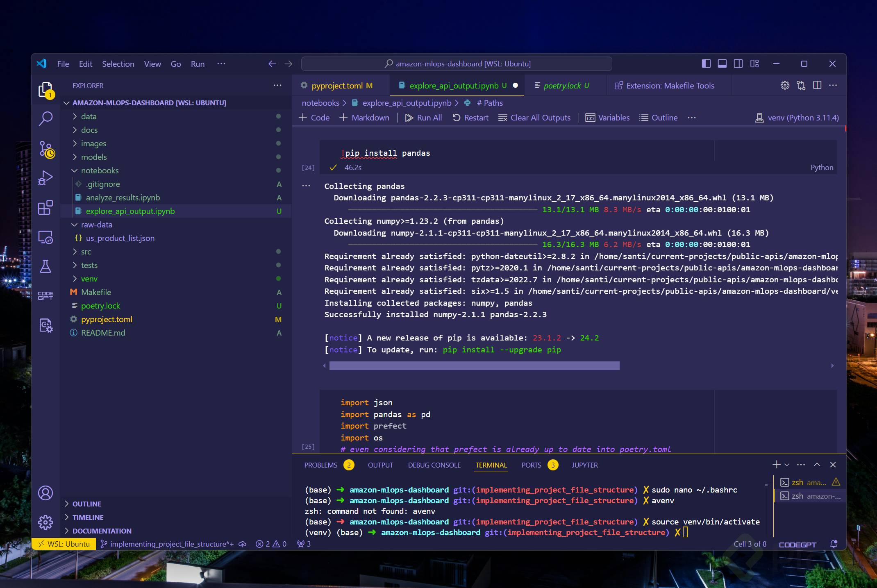Expand the data folder

point(89,116)
